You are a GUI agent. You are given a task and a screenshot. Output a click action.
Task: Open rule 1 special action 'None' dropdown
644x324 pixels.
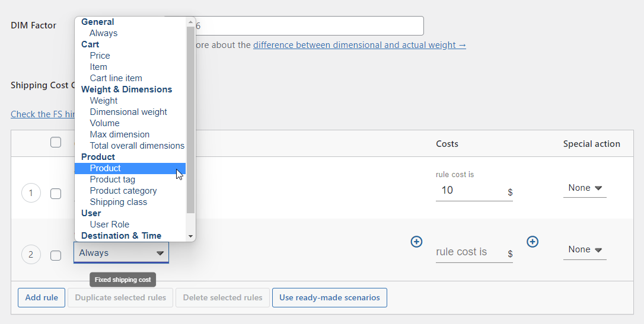[585, 188]
